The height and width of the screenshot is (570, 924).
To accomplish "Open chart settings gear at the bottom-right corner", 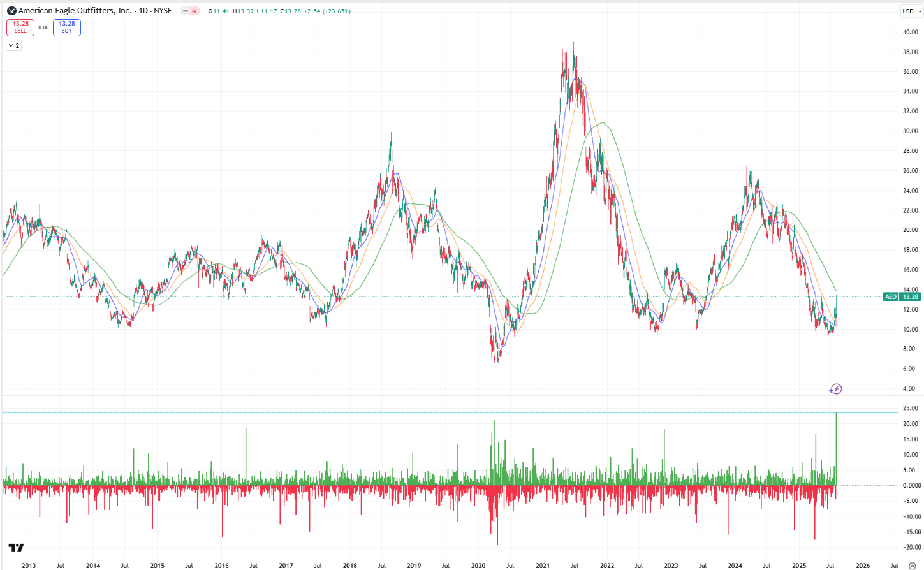I will coord(912,566).
